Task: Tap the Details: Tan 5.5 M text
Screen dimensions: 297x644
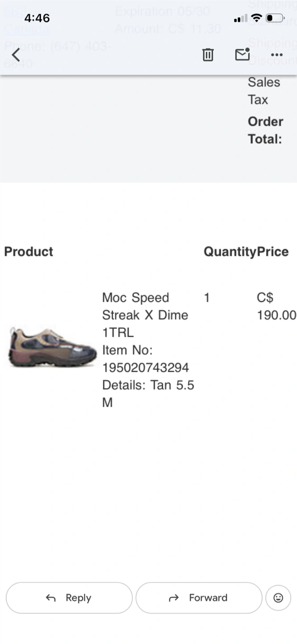Action: click(148, 385)
